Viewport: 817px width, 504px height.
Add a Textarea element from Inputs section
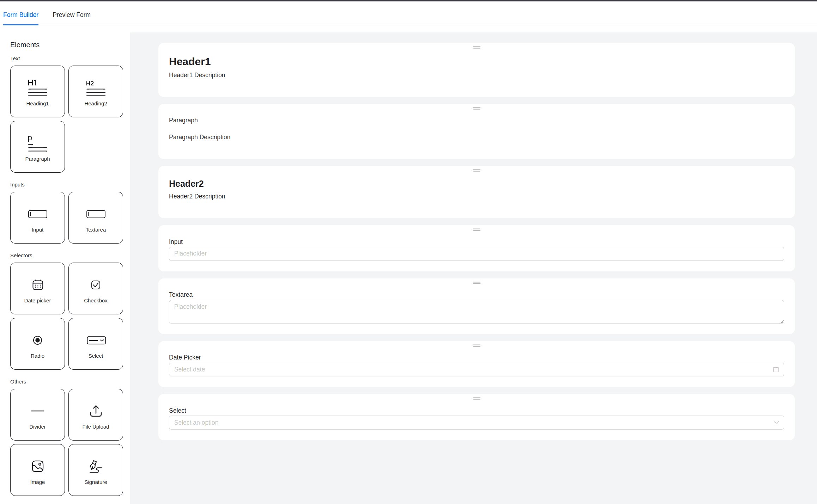point(96,217)
